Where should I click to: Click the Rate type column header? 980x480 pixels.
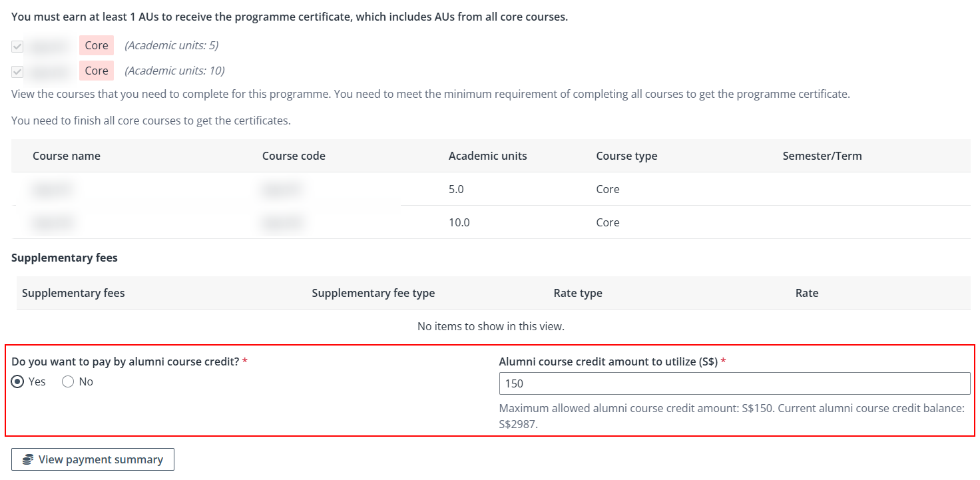(578, 293)
